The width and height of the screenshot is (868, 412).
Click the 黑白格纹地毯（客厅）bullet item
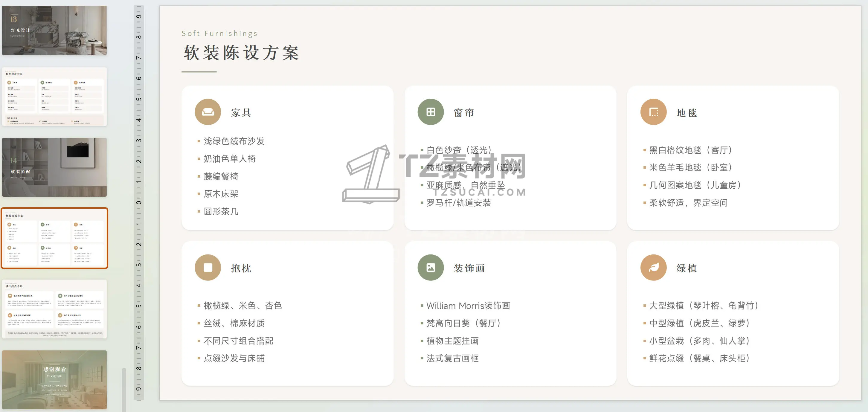point(690,150)
